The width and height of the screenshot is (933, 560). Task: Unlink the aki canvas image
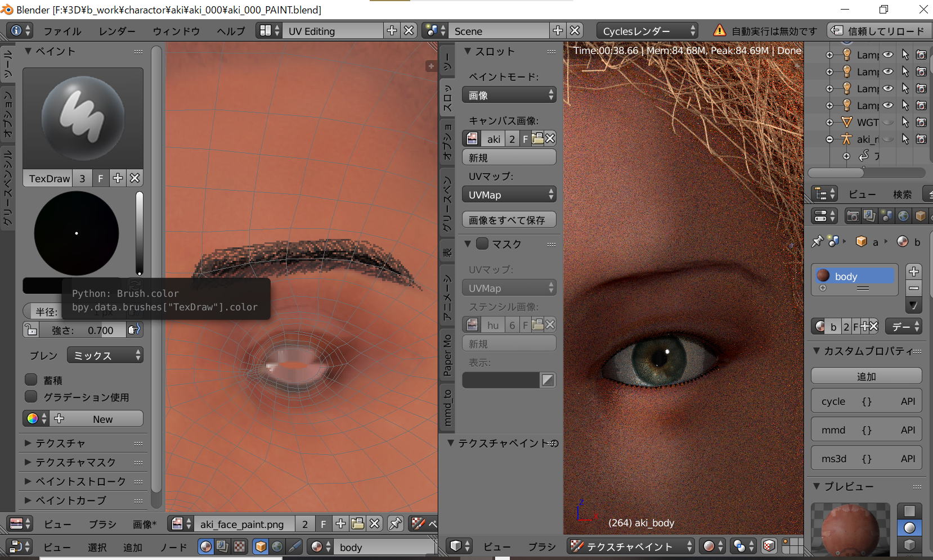(550, 139)
